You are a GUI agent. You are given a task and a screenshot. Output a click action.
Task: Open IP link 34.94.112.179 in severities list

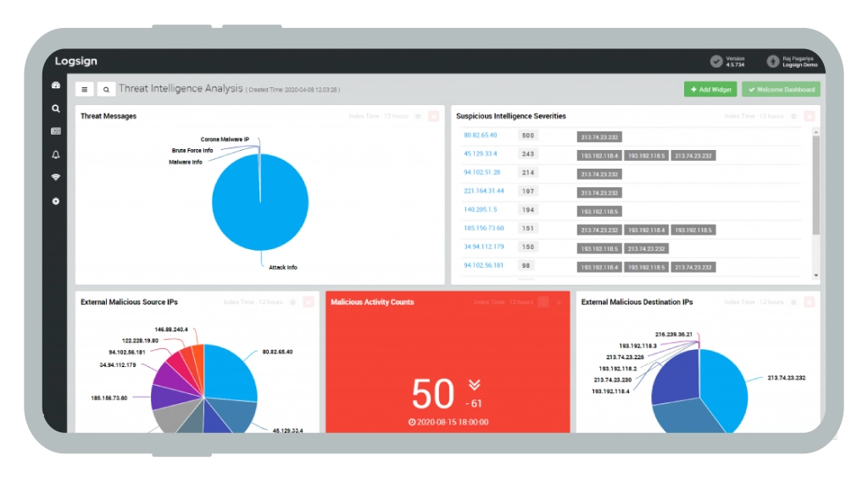[x=484, y=247]
